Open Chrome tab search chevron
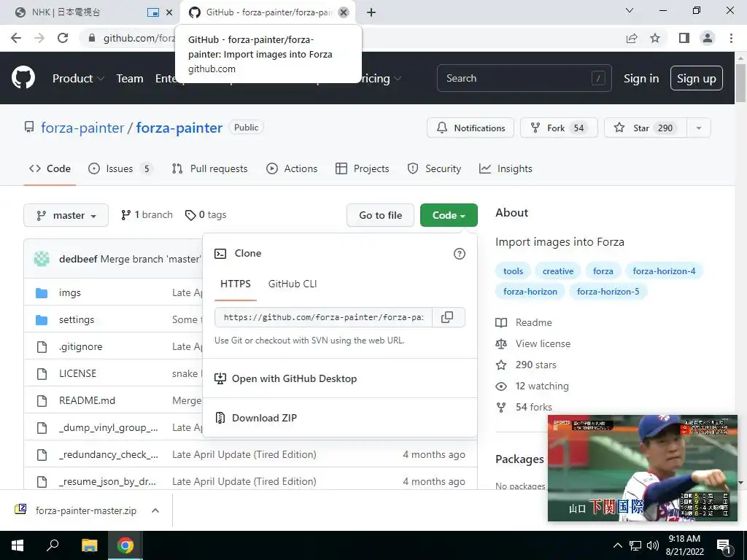Viewport: 747px width, 560px height. 630,10
